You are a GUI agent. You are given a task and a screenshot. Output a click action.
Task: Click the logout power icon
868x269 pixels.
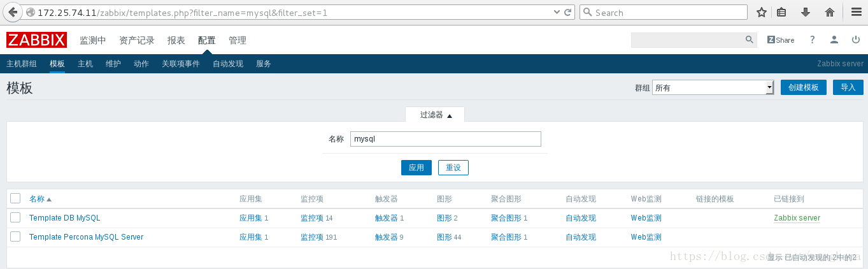(855, 40)
